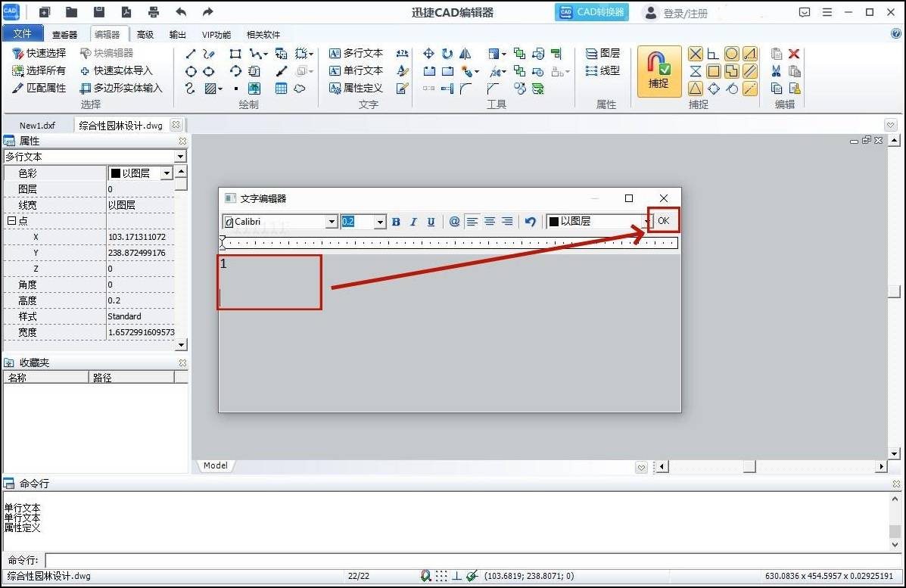Viewport: 906px width, 588px height.
Task: Open the 属性定义 attribute definition tool
Action: [356, 88]
